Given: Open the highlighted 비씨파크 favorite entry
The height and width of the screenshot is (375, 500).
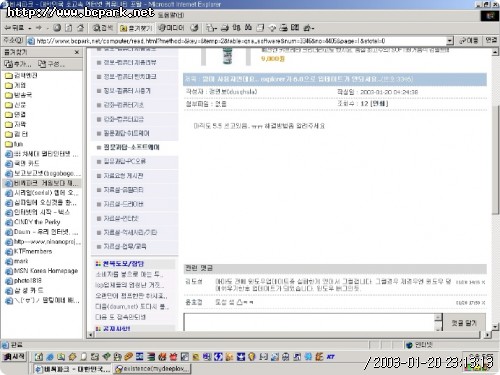Looking at the screenshot, I should click(x=42, y=183).
